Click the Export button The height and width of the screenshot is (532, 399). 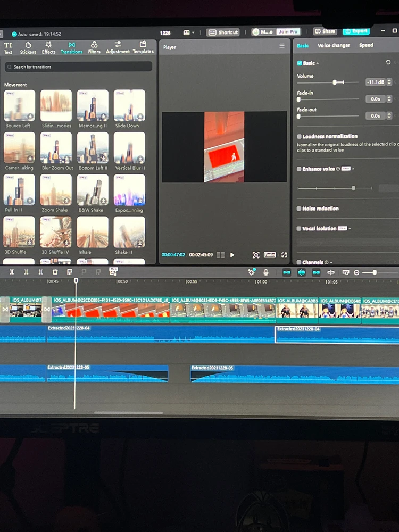click(356, 31)
